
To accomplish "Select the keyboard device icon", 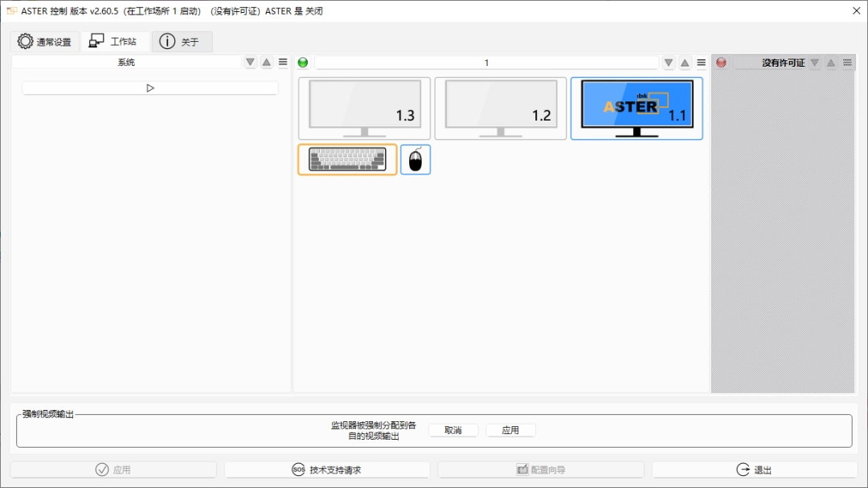I will coord(347,159).
